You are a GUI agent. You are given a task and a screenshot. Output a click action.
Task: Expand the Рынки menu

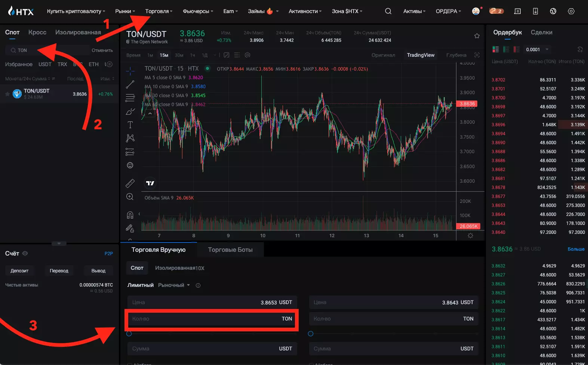click(x=125, y=11)
